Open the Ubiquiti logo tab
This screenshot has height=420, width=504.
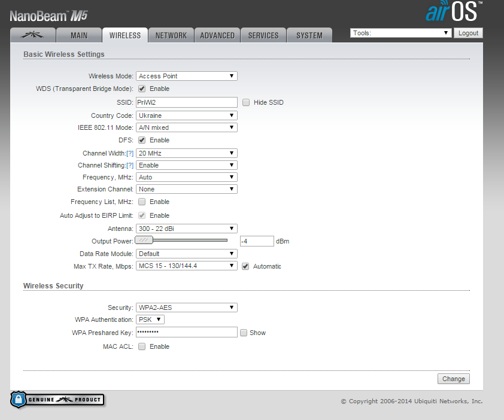[x=33, y=35]
